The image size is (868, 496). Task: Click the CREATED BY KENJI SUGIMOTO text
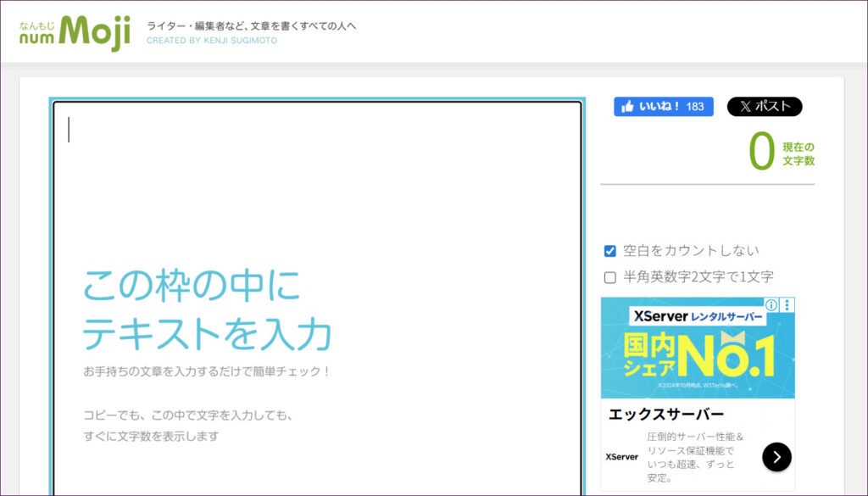(212, 41)
